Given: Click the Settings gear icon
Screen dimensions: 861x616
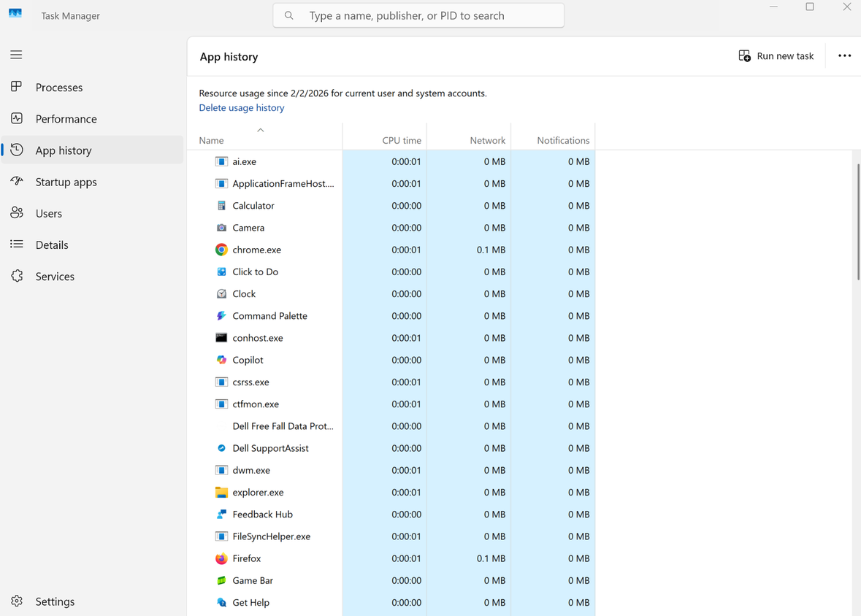Looking at the screenshot, I should click(x=17, y=601).
